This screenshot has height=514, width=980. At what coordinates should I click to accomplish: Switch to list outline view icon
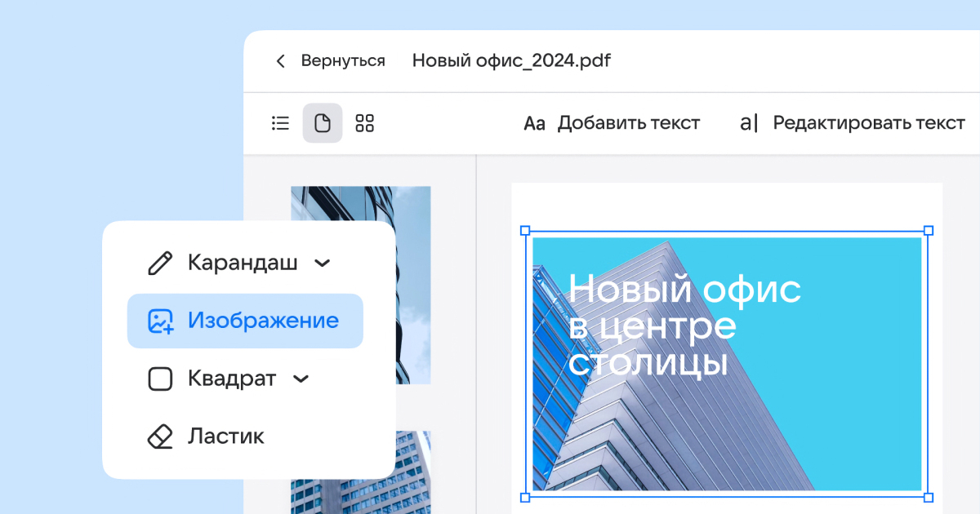pyautogui.click(x=280, y=123)
